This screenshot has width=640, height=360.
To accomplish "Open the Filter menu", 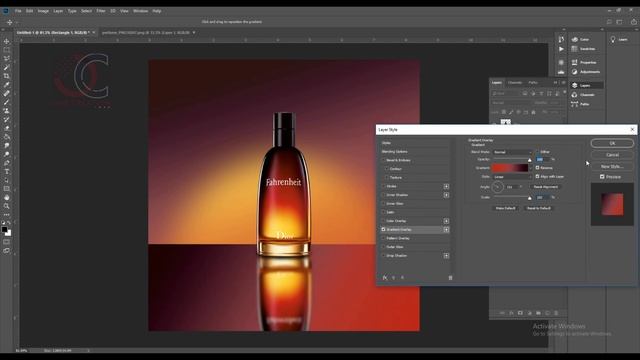I will tap(101, 11).
